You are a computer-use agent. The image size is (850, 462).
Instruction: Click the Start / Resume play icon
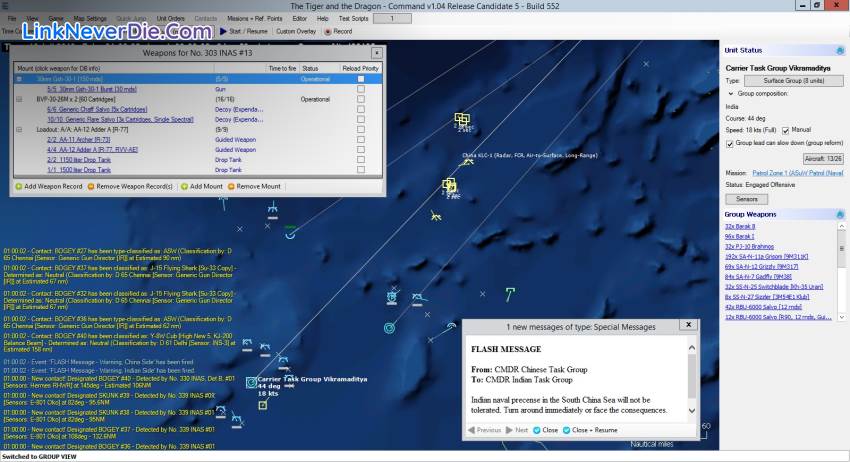(223, 31)
